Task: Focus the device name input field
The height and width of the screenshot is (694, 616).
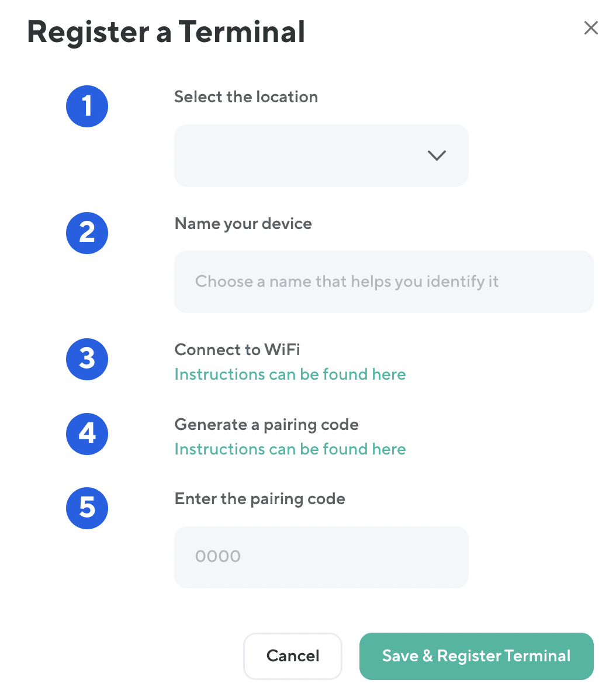Action: pyautogui.click(x=383, y=282)
